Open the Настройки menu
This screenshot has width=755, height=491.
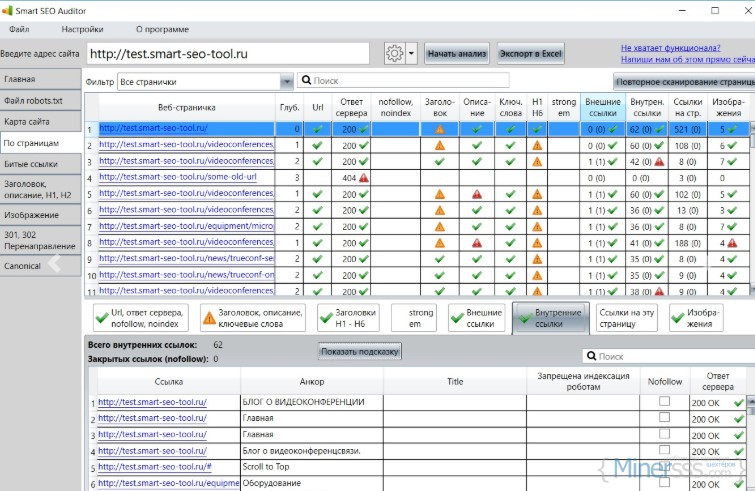pyautogui.click(x=82, y=30)
